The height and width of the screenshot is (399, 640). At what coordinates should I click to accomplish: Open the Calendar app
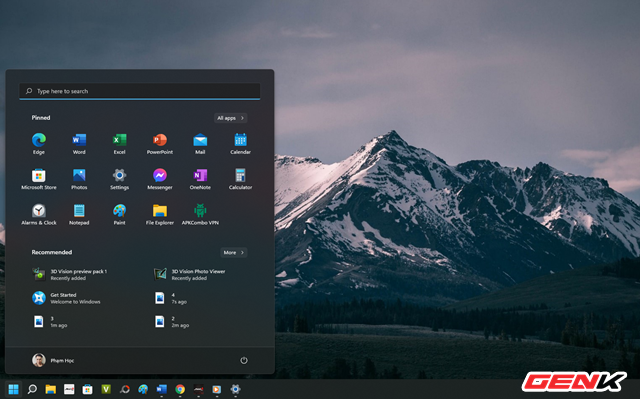coord(240,144)
